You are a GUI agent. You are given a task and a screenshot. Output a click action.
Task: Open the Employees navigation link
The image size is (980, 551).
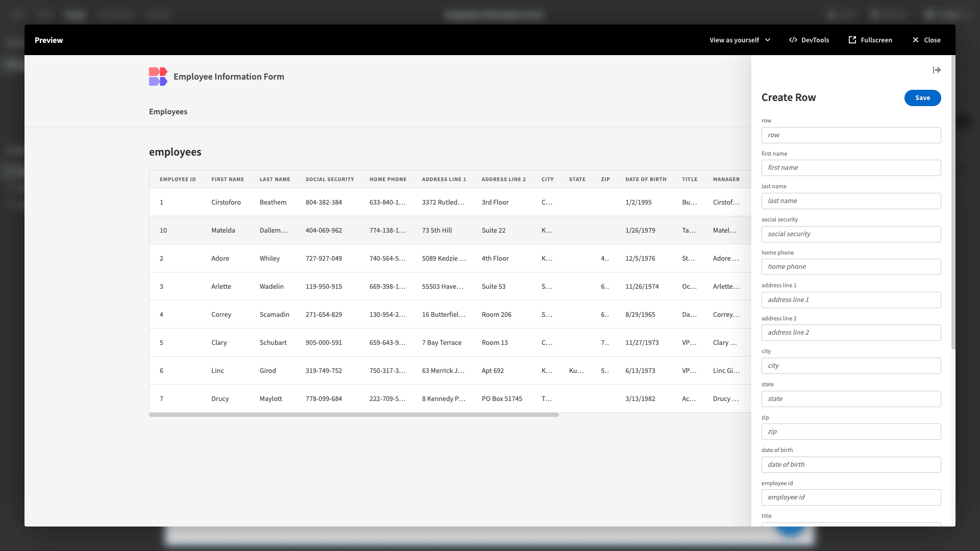coord(168,112)
